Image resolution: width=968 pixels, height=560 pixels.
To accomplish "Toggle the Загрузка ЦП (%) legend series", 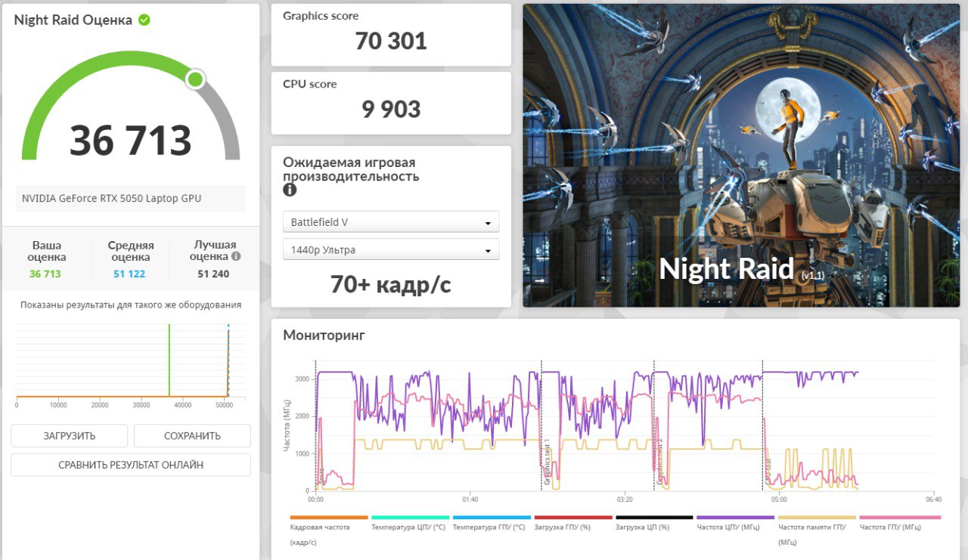I will click(653, 523).
